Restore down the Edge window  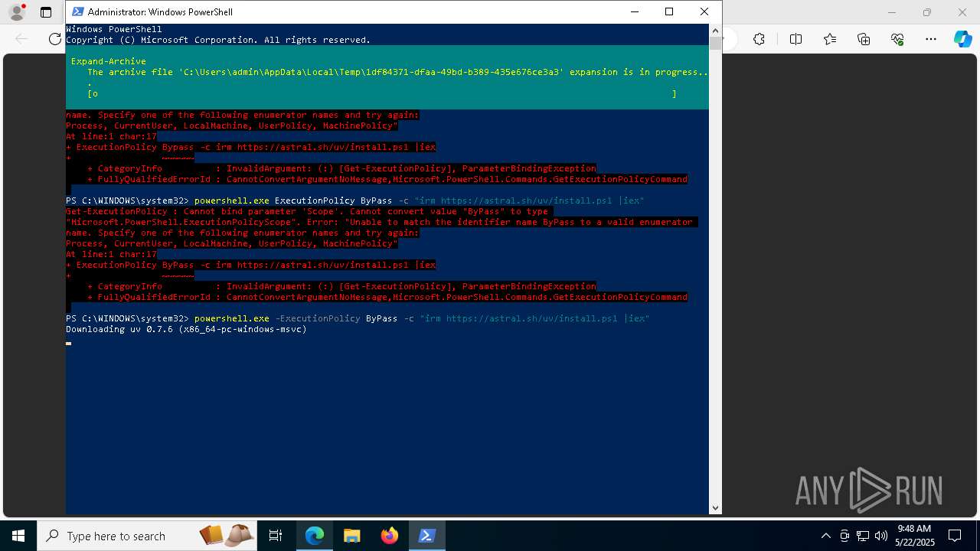tap(927, 12)
